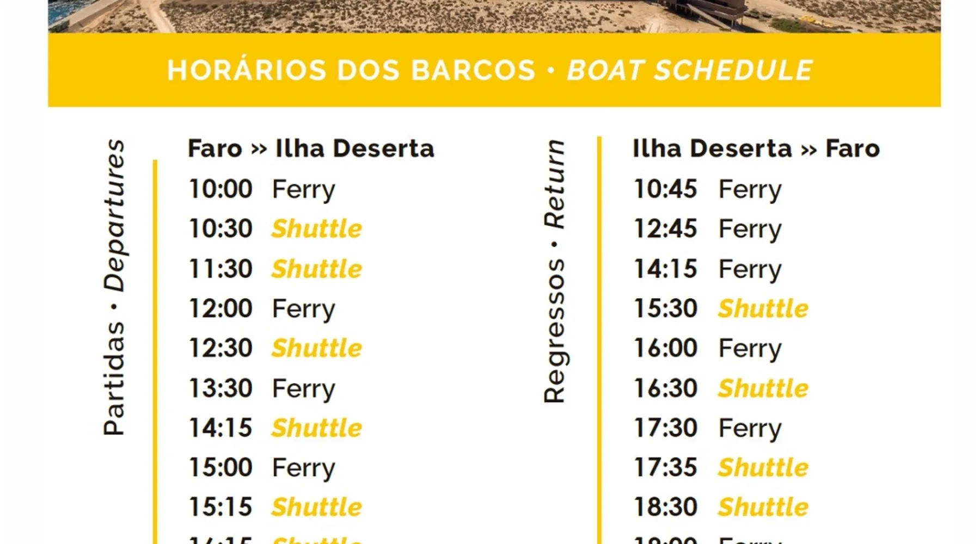Click the 10:45 Ferry return time
Viewport: 980px width, 544px height.
click(707, 189)
